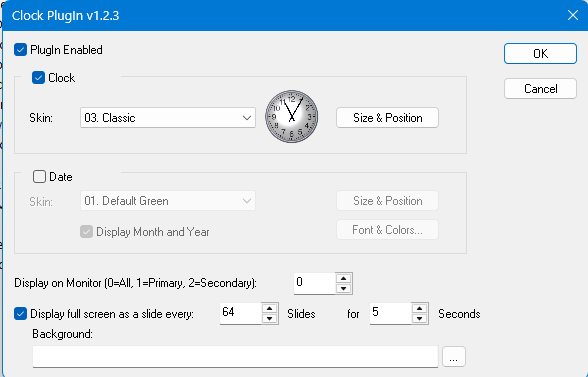Click the 'Slides' label
This screenshot has height=377, width=588.
click(301, 314)
